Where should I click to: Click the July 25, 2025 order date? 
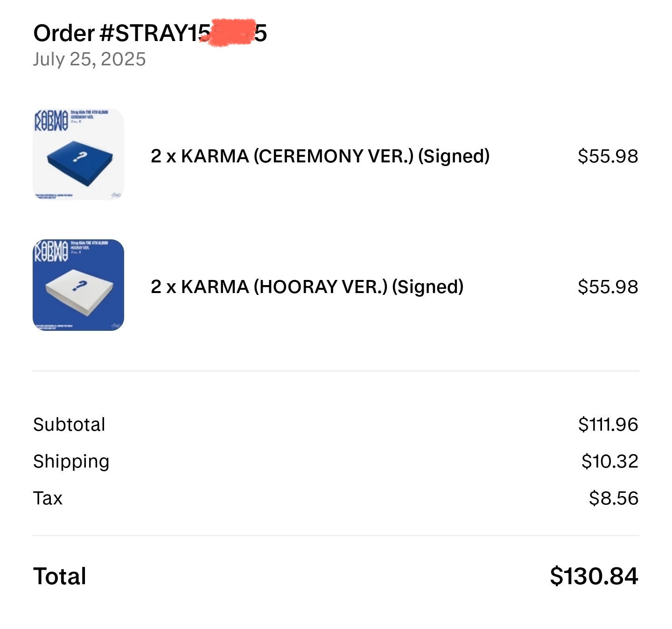tap(89, 59)
